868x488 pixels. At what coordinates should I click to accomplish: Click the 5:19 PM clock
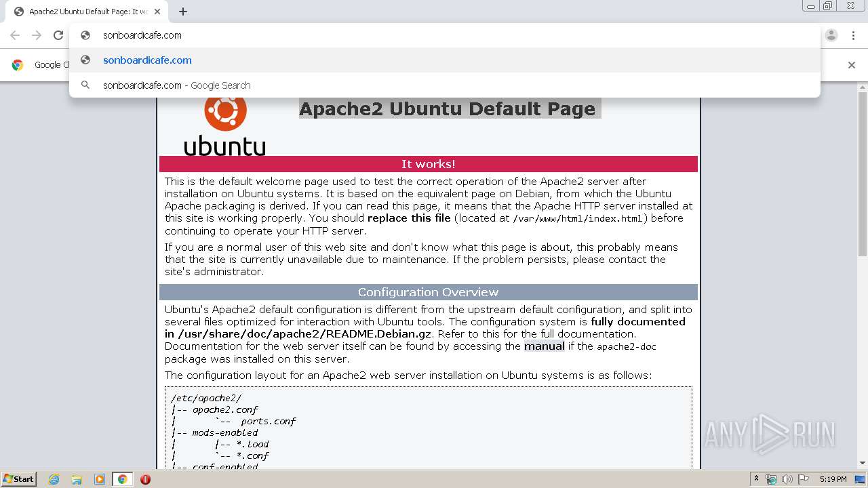point(833,479)
